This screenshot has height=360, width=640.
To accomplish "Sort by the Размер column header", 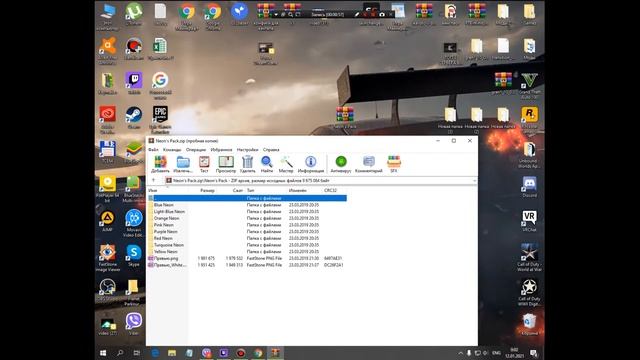I will click(207, 191).
